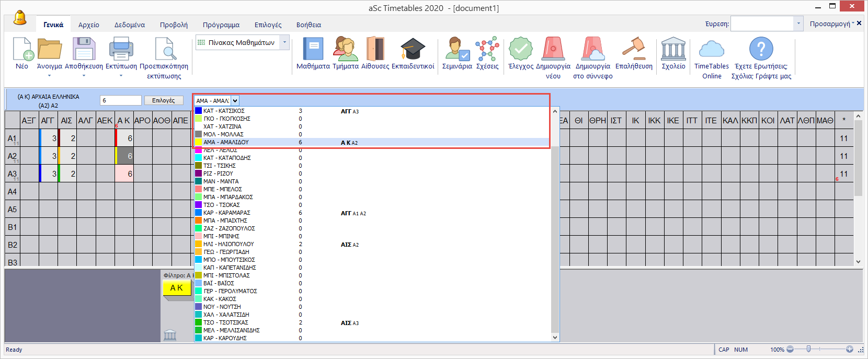
Task: Open the Τμήματα classes icon
Action: [x=345, y=50]
